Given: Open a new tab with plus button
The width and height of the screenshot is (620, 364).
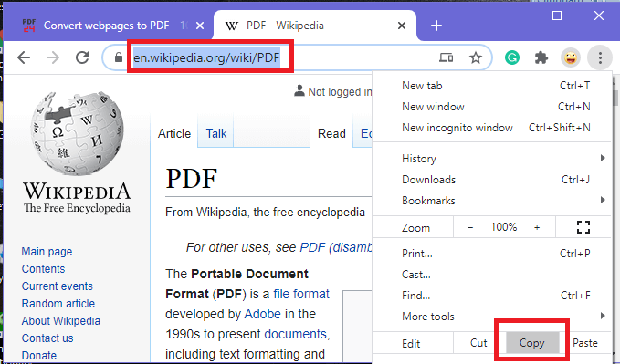Looking at the screenshot, I should (x=436, y=26).
